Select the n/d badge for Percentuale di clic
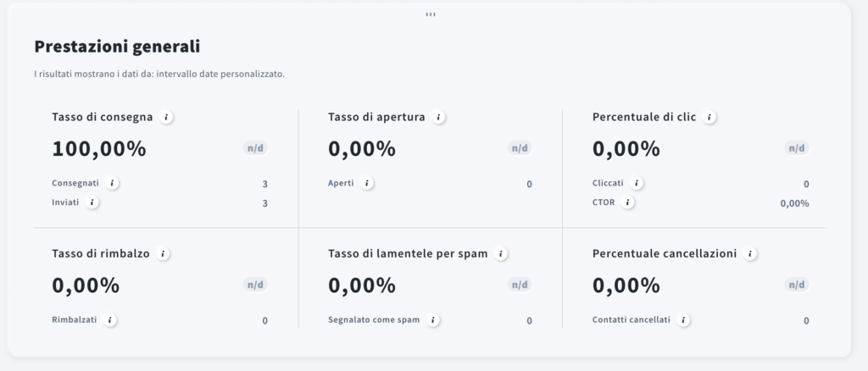The width and height of the screenshot is (868, 371). click(x=797, y=148)
